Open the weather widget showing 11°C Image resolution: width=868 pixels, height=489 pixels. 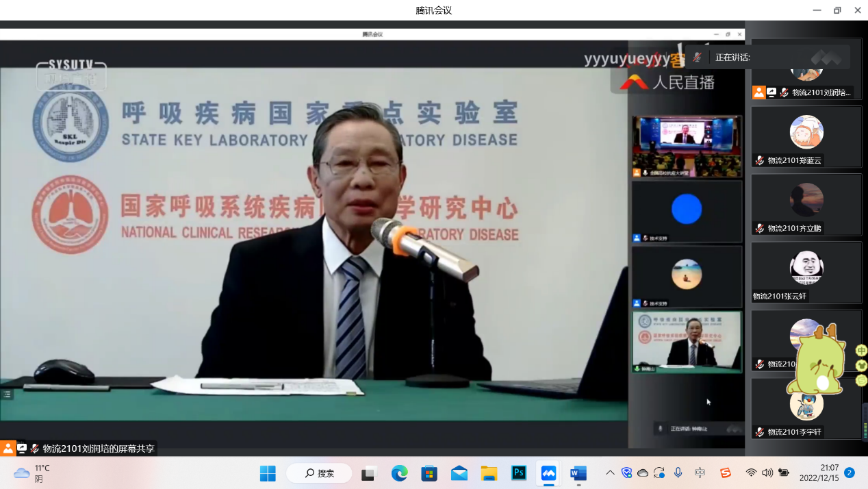click(x=32, y=473)
